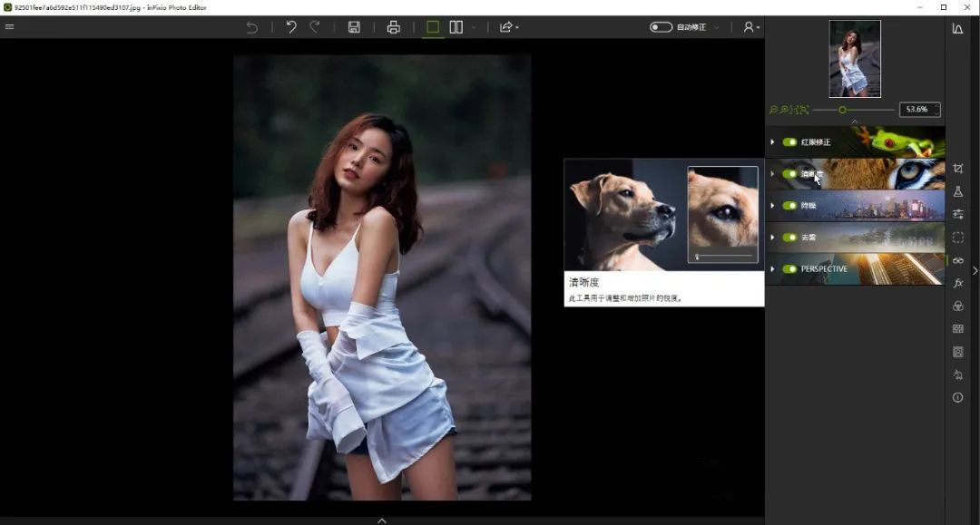Click the 53.6% zoom value field
The height and width of the screenshot is (525, 980).
coord(919,110)
